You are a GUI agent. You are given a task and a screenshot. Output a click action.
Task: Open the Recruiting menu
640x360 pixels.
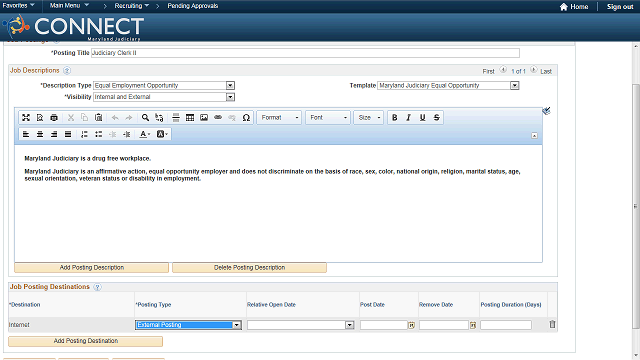(x=131, y=6)
